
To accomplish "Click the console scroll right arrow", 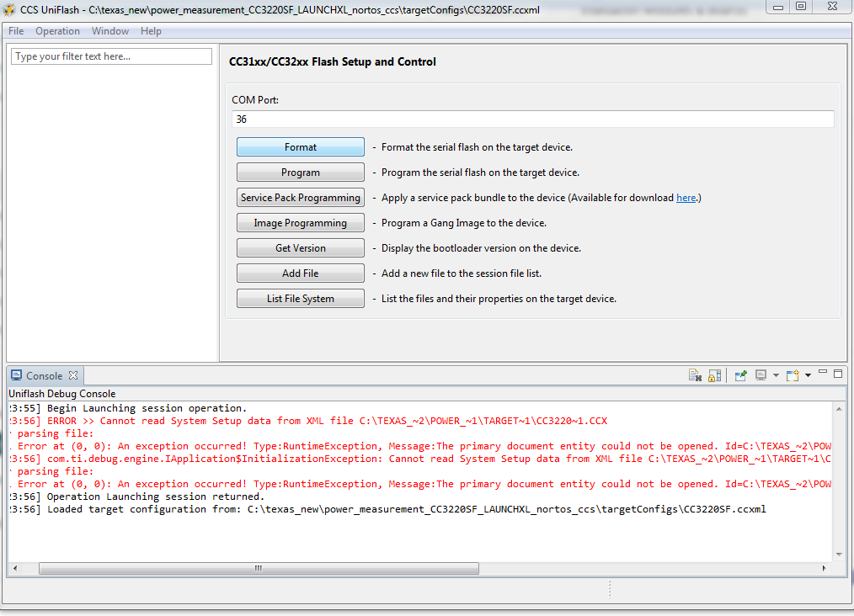I will (x=824, y=568).
